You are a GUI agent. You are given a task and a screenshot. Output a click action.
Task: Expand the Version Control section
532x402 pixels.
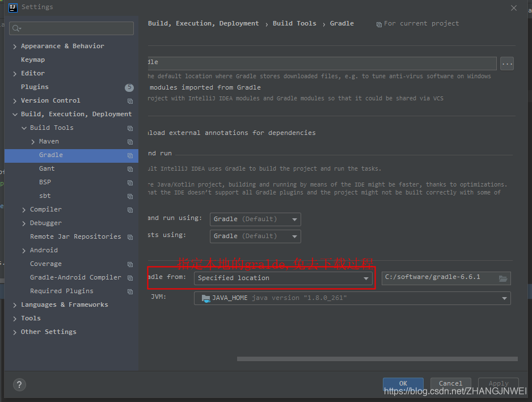click(x=15, y=101)
